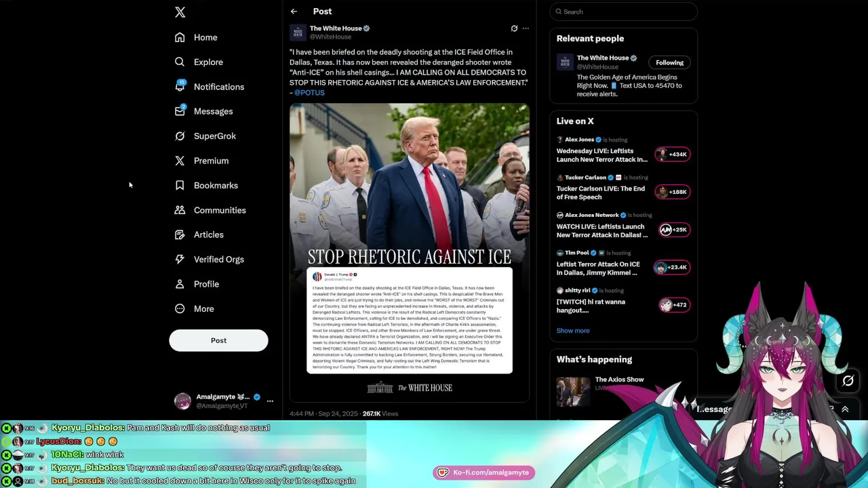This screenshot has width=868, height=488.
Task: Click the Explore magnifier icon
Action: (180, 62)
